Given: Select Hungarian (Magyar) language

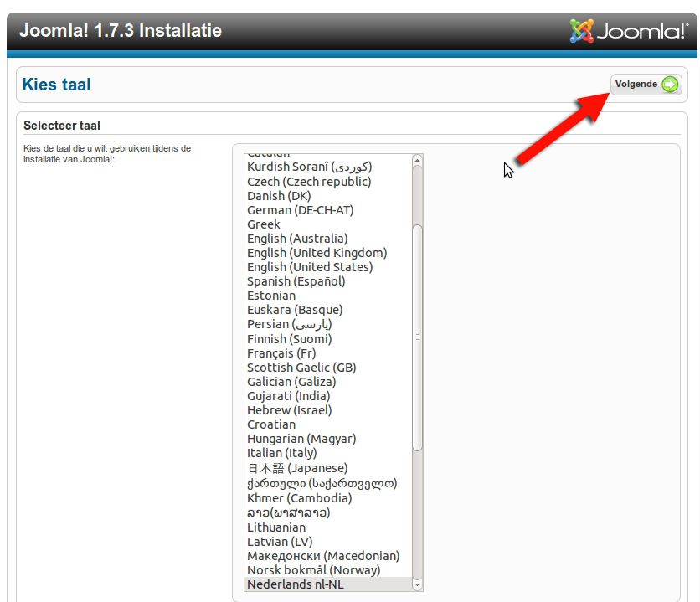Looking at the screenshot, I should click(x=328, y=439).
